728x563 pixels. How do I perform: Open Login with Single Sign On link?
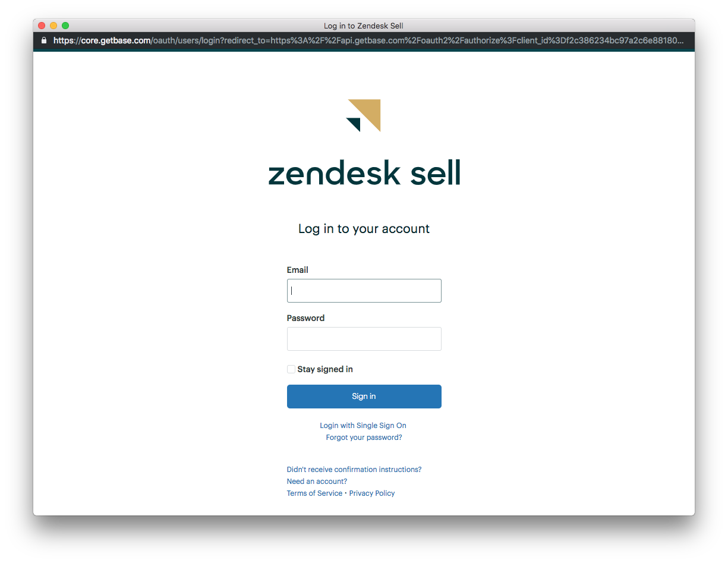pyautogui.click(x=363, y=426)
